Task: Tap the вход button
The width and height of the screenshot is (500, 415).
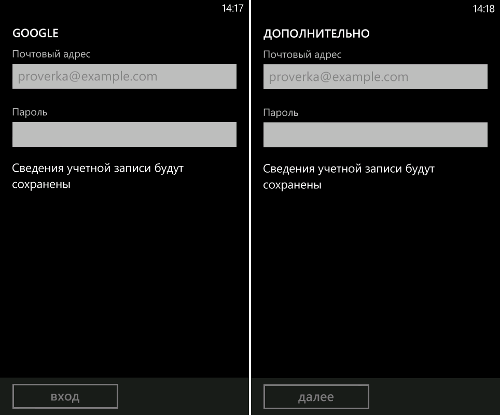Action: point(65,396)
